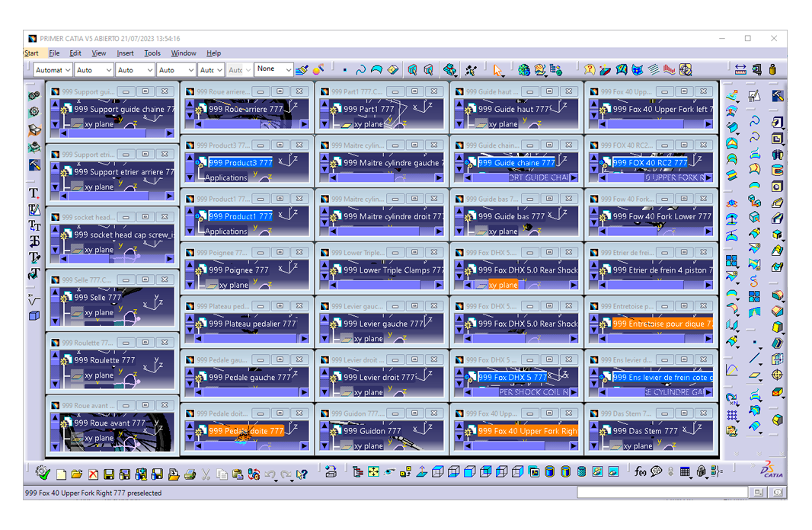Viewport: 812px width, 530px height.
Task: Click the Cut scissors icon
Action: coord(206,474)
